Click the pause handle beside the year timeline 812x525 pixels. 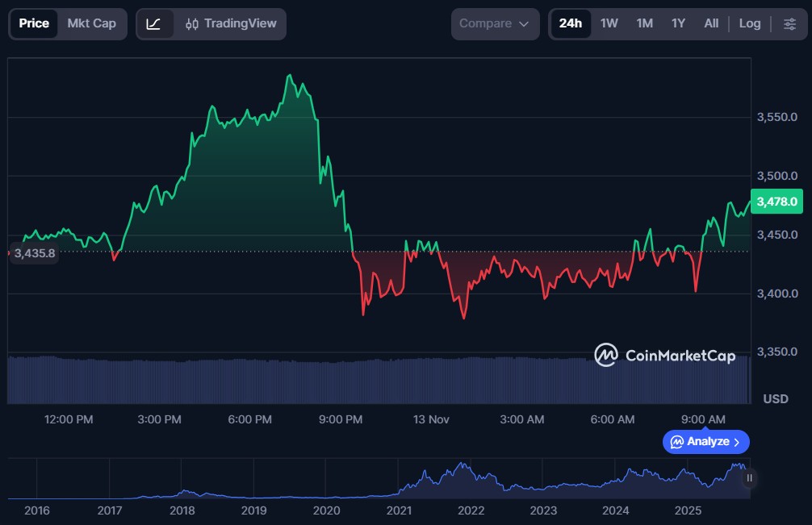tap(749, 478)
